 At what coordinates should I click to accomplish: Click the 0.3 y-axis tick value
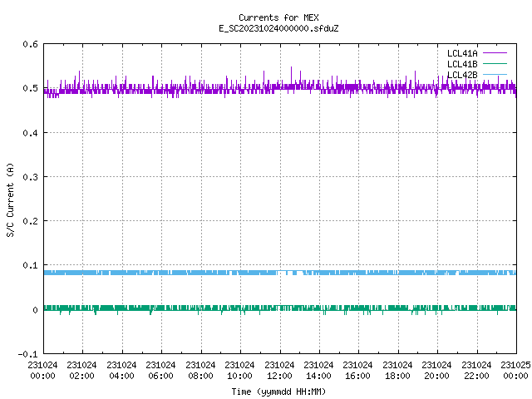coord(30,177)
